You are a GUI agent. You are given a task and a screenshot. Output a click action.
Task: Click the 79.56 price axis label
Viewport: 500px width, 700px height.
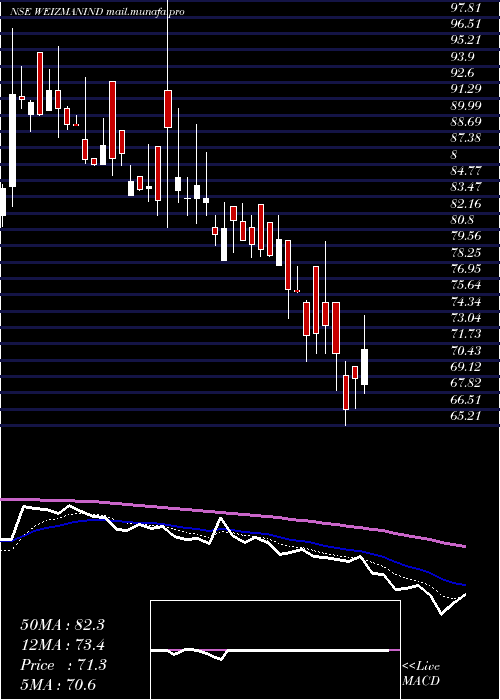pos(465,237)
